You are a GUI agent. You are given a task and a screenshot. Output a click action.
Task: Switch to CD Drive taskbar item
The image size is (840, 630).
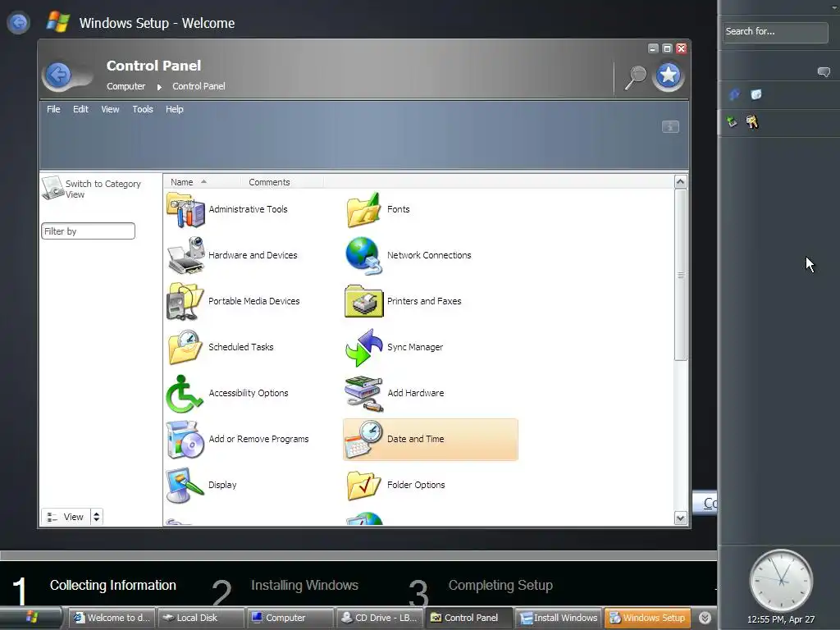[x=379, y=618]
